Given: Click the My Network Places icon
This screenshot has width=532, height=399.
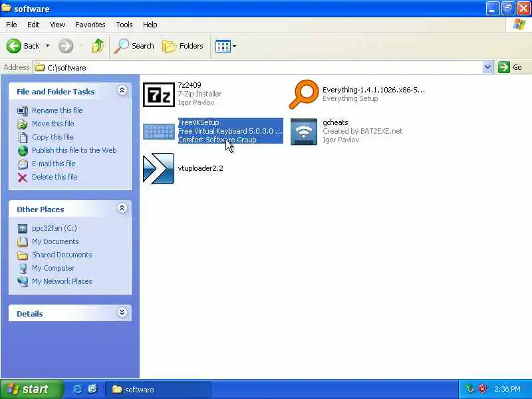Looking at the screenshot, I should (x=23, y=281).
